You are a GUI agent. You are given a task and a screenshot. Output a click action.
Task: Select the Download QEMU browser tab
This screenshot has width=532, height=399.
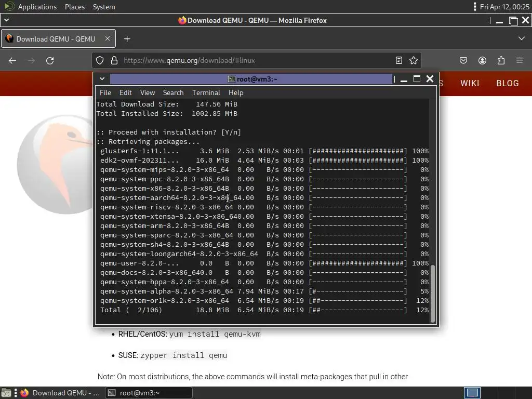tap(58, 38)
